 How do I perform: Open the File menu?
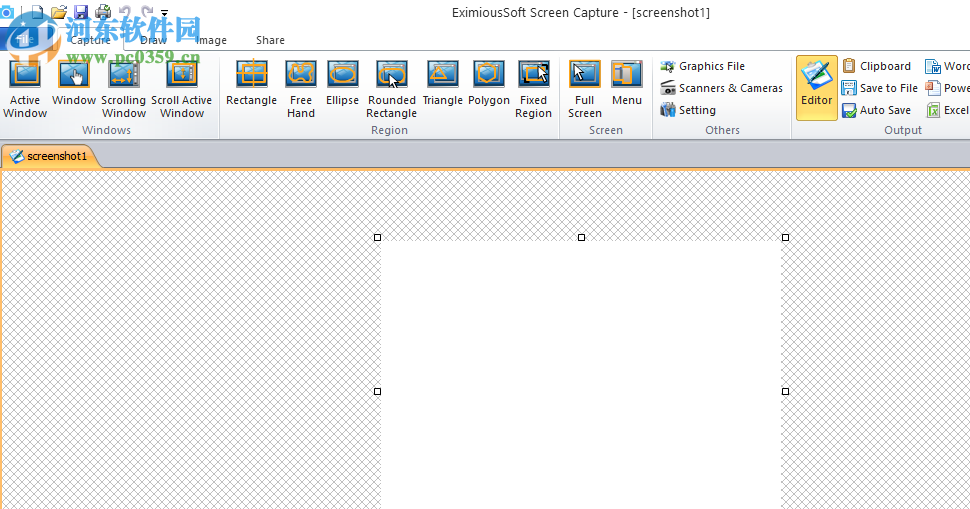[x=25, y=40]
